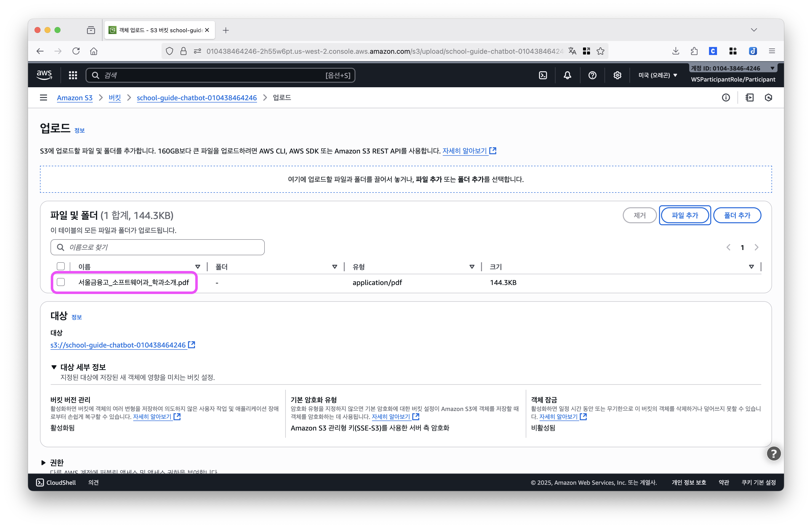List all tabs with the chevron

click(754, 30)
